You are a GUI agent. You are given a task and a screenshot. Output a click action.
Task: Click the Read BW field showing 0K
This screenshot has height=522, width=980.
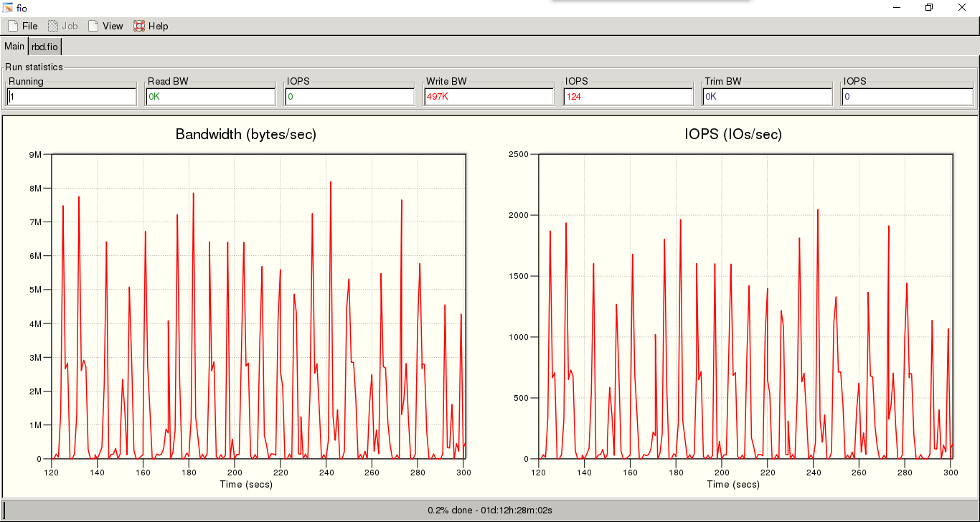tap(211, 96)
